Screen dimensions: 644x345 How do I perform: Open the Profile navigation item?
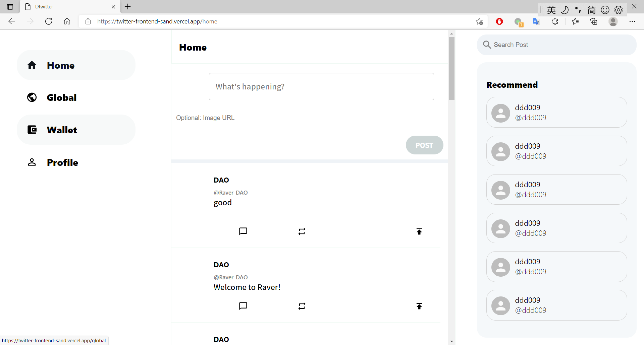[x=76, y=162]
